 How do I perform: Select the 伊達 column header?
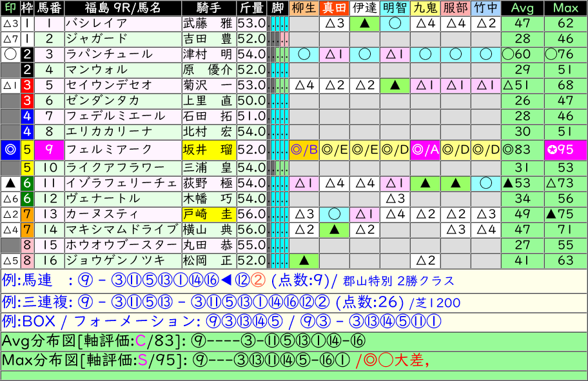point(364,8)
